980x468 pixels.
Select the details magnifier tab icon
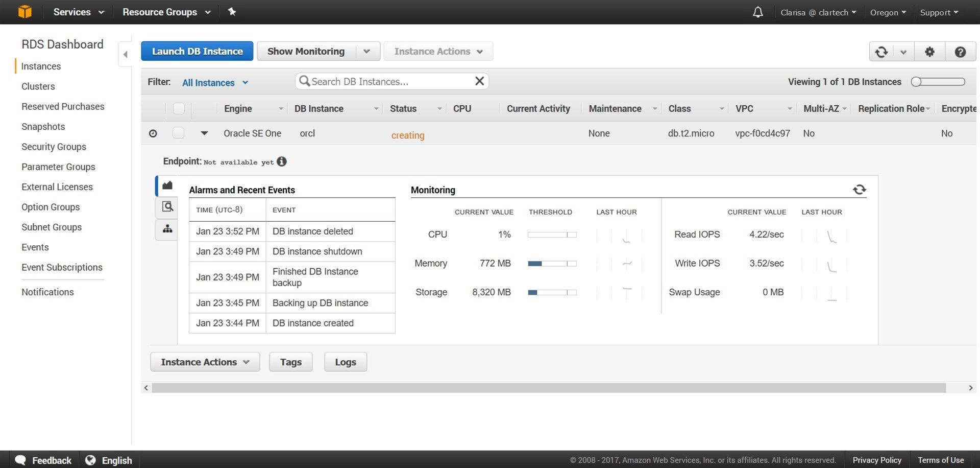coord(167,207)
